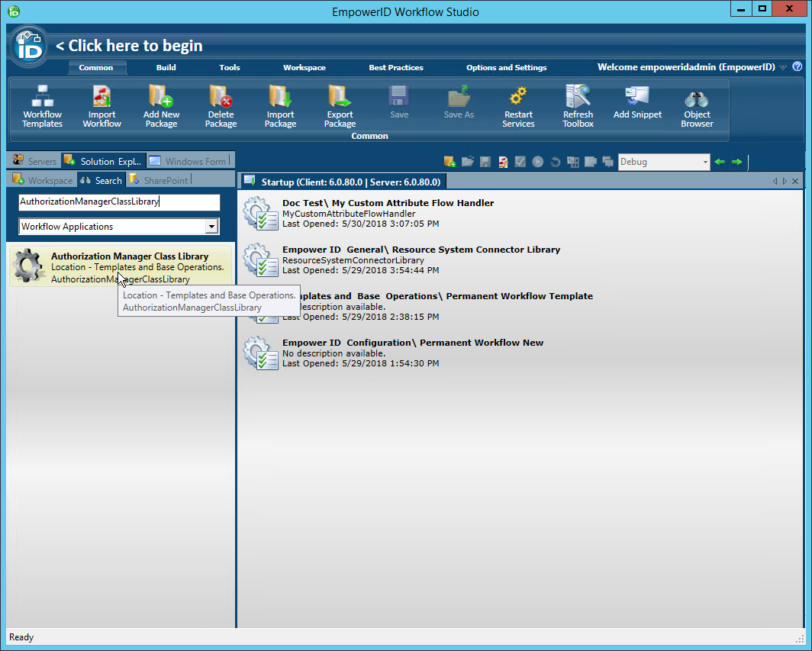Click the Add Snippet icon
Image resolution: width=812 pixels, height=651 pixels.
click(637, 105)
